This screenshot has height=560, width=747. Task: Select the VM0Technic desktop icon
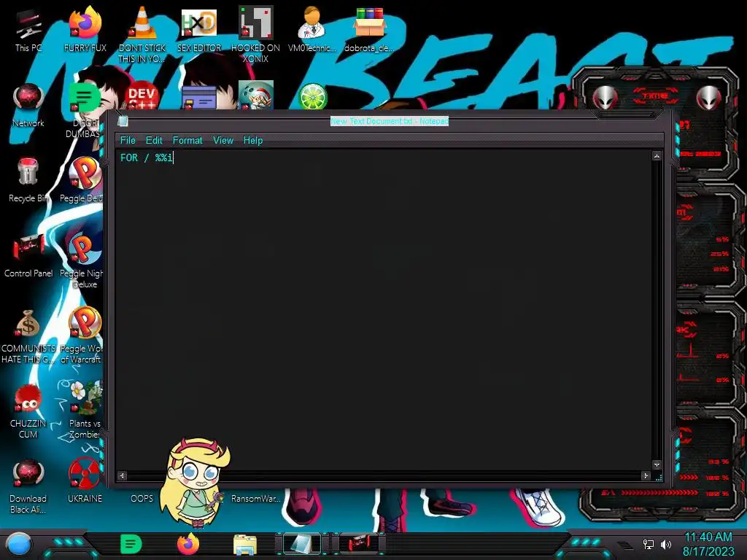point(312,29)
